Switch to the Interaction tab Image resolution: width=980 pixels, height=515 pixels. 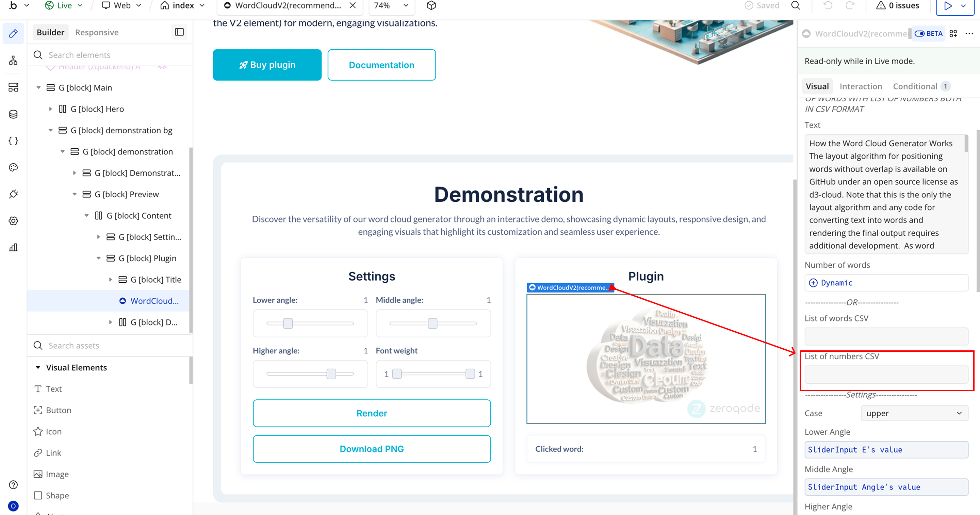(861, 86)
